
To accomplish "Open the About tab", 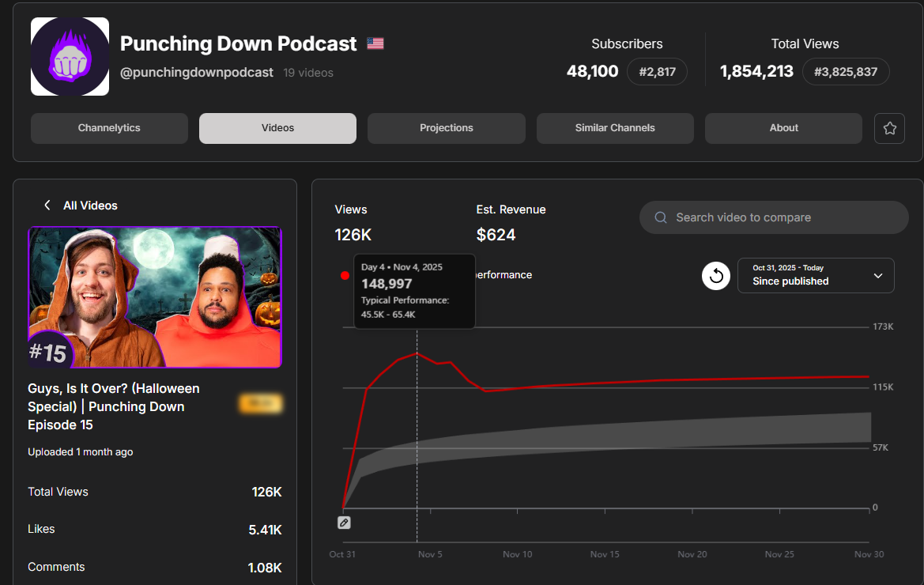I will (x=783, y=128).
